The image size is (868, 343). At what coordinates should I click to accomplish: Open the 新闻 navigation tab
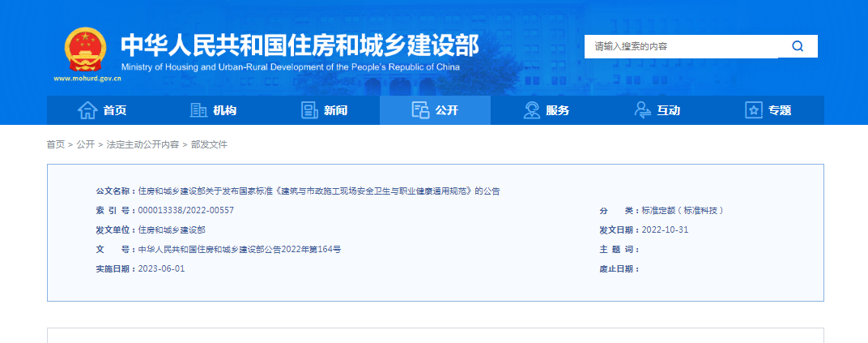[325, 110]
